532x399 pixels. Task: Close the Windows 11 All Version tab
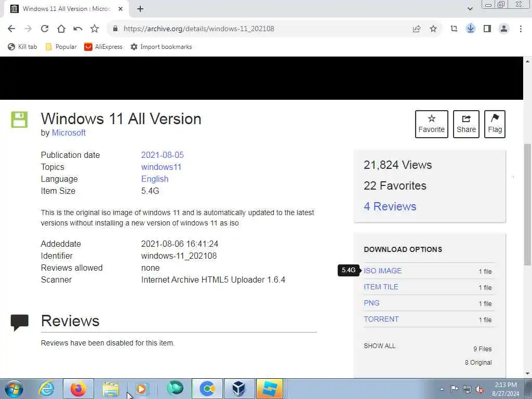(x=121, y=9)
